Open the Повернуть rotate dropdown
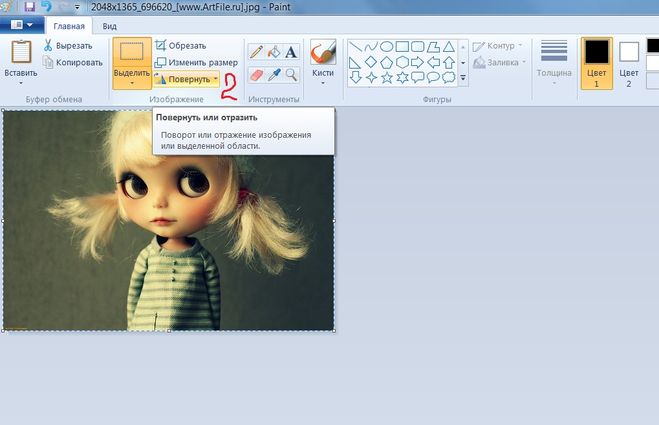This screenshot has height=425, width=659. pos(186,79)
